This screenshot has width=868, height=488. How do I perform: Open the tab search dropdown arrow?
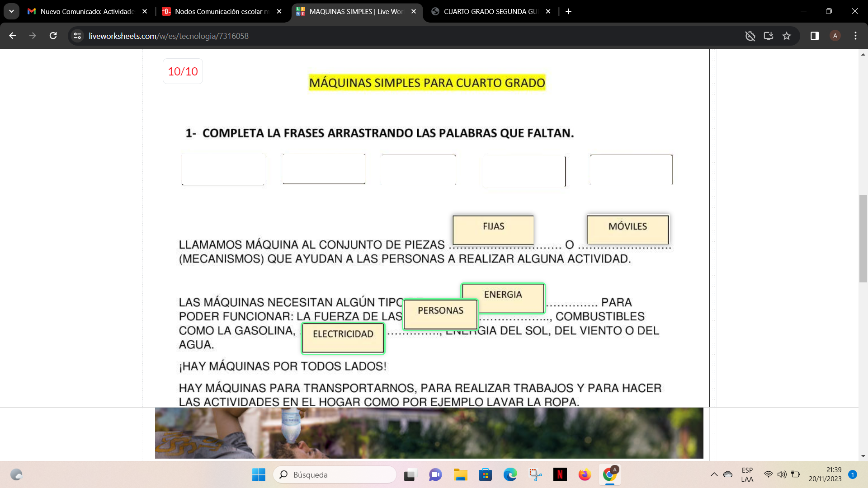pos(11,11)
